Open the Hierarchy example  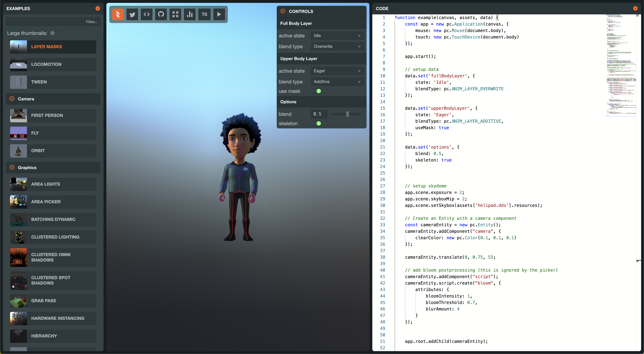(53, 336)
